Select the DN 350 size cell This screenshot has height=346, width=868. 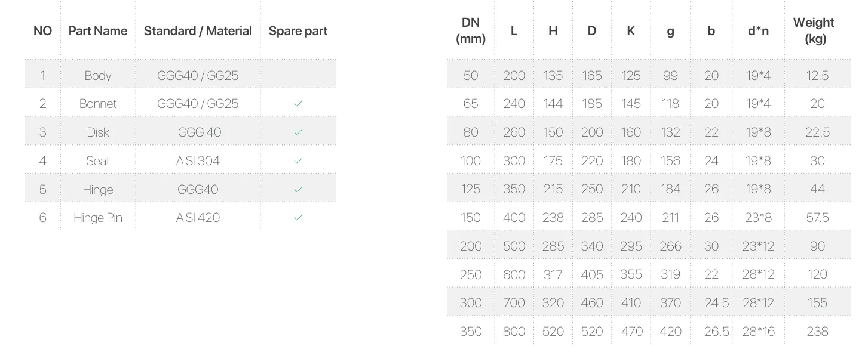tap(471, 332)
